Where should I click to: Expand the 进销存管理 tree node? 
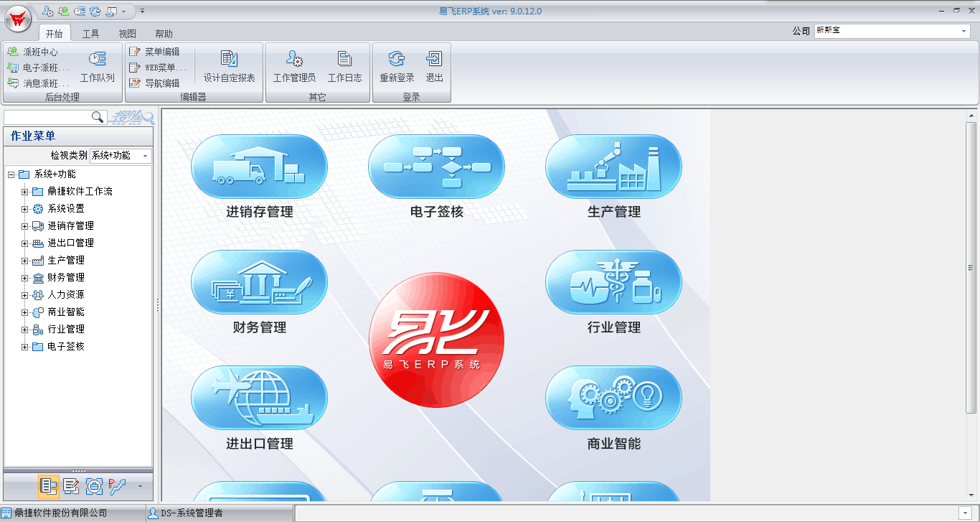pyautogui.click(x=25, y=226)
